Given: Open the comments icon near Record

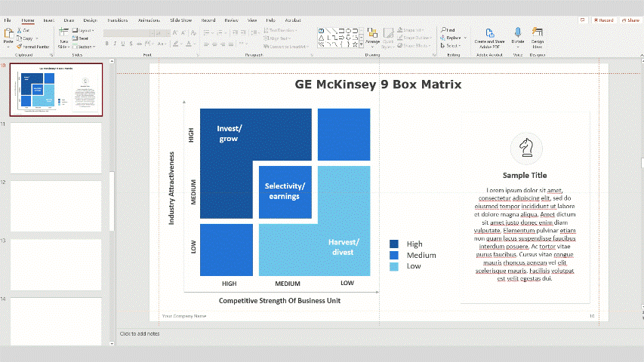Looking at the screenshot, I should (x=582, y=20).
